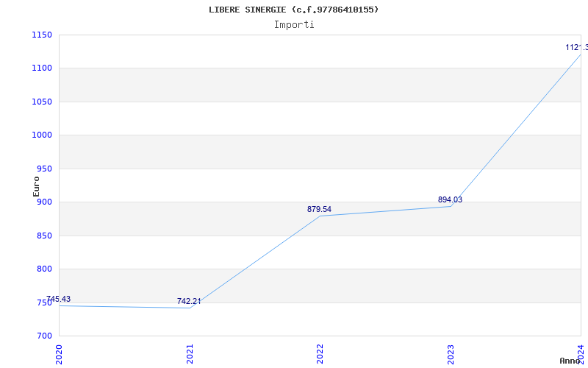Click the chart title LIBERE SINERGIE
The image size is (588, 368).
(294, 10)
